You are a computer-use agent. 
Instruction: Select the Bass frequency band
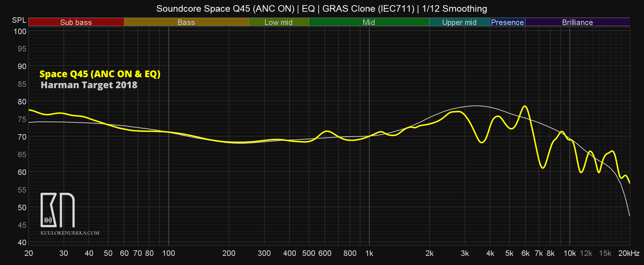coord(186,23)
